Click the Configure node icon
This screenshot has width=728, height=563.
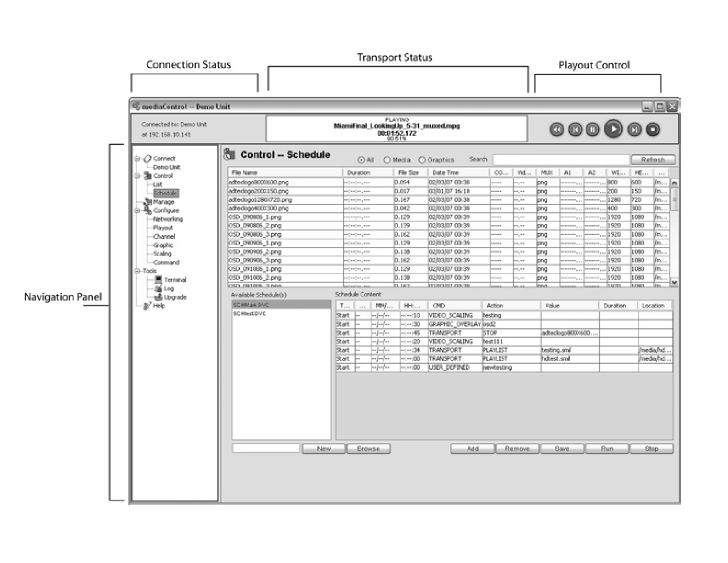click(x=147, y=210)
